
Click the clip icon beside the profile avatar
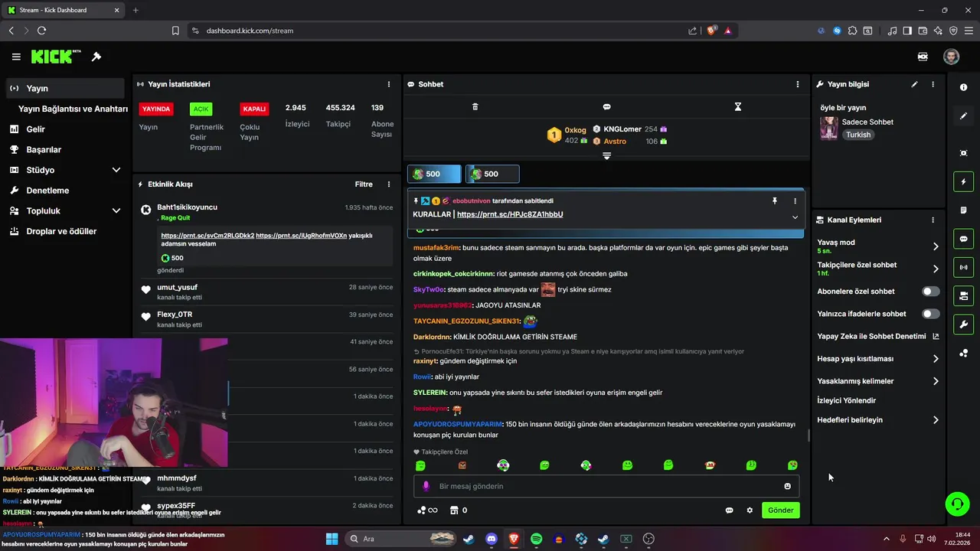pyautogui.click(x=923, y=57)
